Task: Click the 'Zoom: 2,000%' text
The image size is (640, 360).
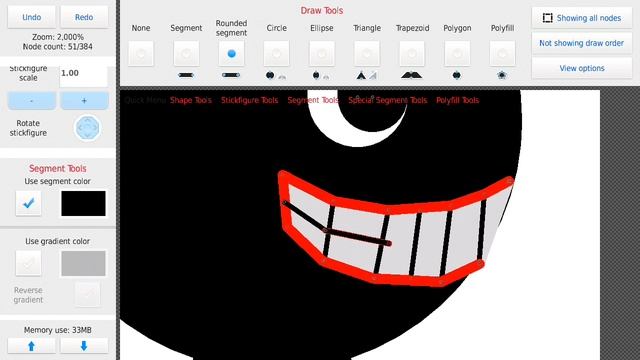Action: [58, 37]
